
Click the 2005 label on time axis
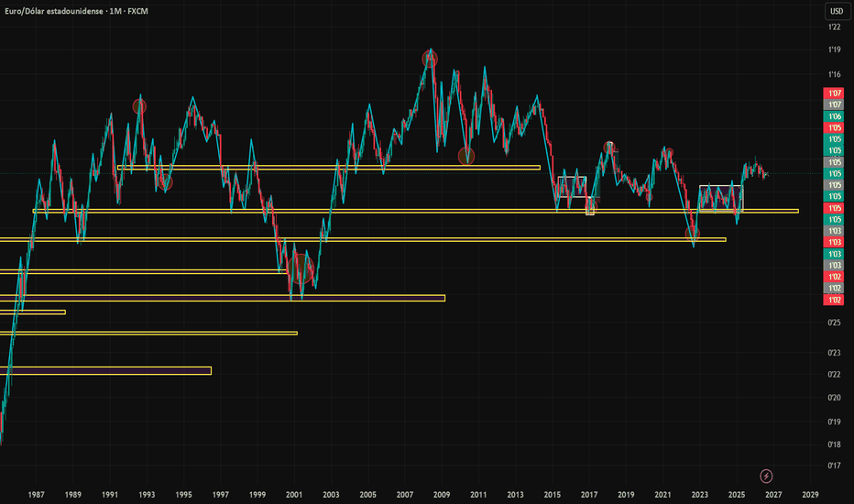[x=367, y=495]
